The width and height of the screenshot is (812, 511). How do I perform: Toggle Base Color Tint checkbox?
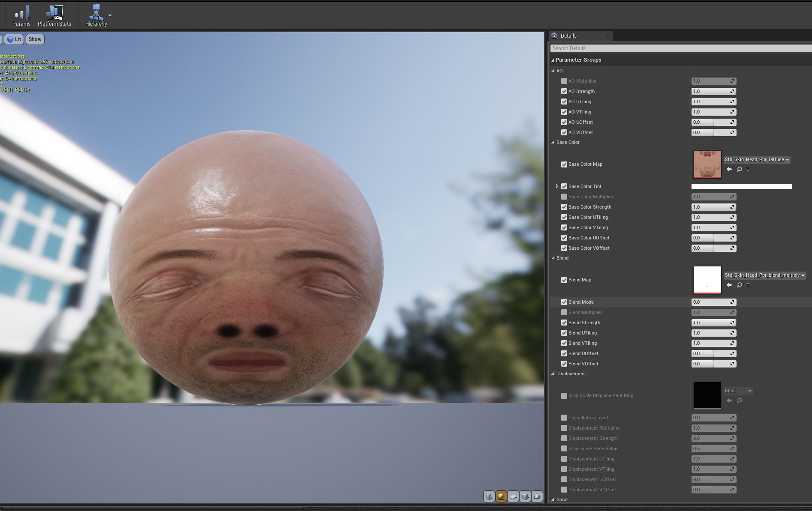(564, 186)
